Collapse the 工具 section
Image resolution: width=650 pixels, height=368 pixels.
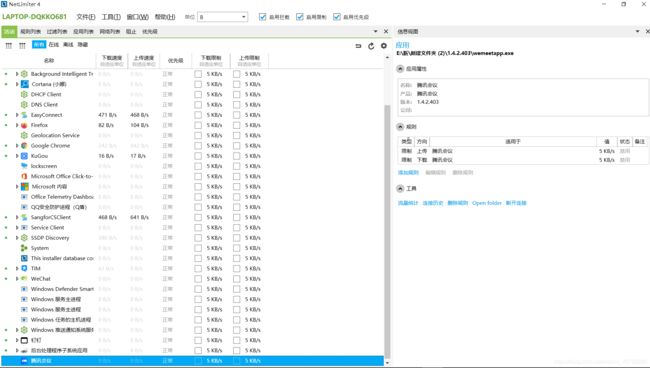(x=400, y=189)
